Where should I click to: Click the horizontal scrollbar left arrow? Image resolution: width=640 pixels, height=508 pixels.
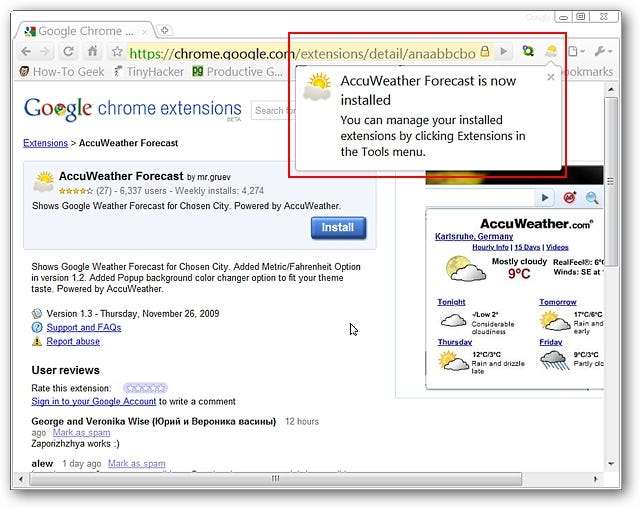click(21, 479)
